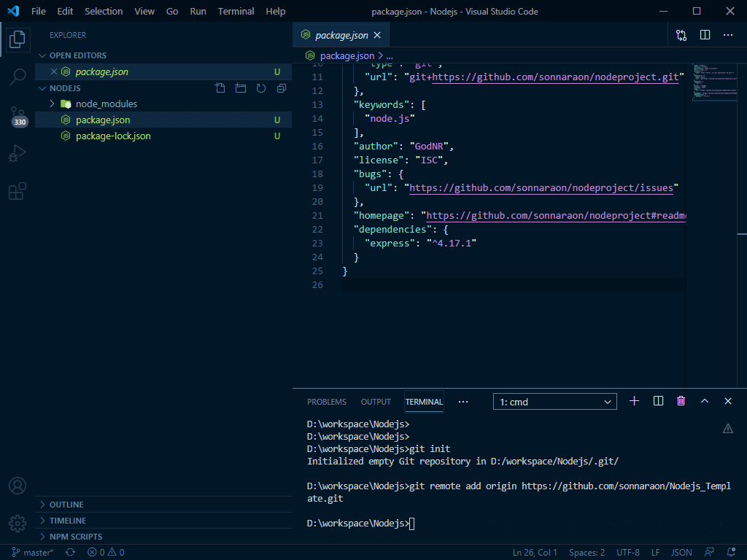Collapse all folders in Explorer
The width and height of the screenshot is (747, 560).
pyautogui.click(x=282, y=88)
